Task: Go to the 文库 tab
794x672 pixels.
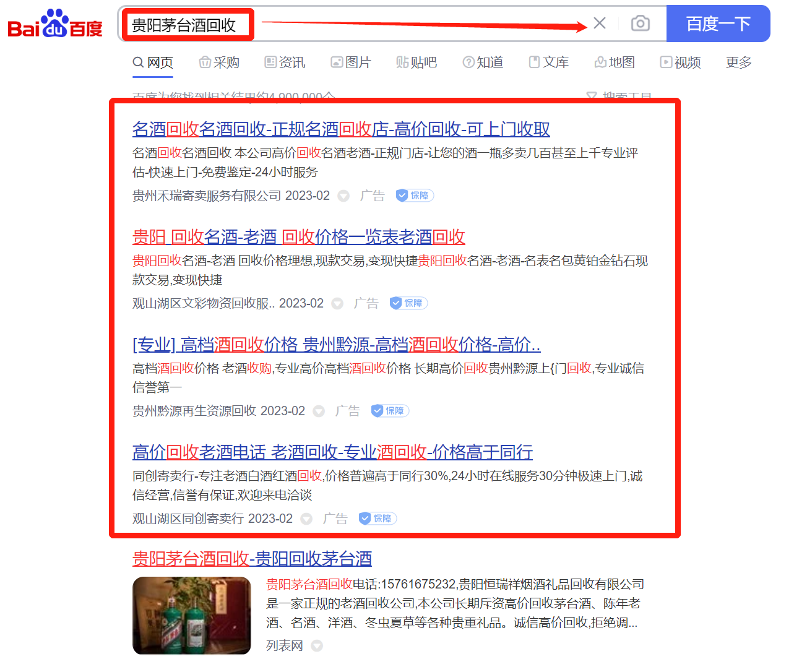Action: click(x=548, y=62)
